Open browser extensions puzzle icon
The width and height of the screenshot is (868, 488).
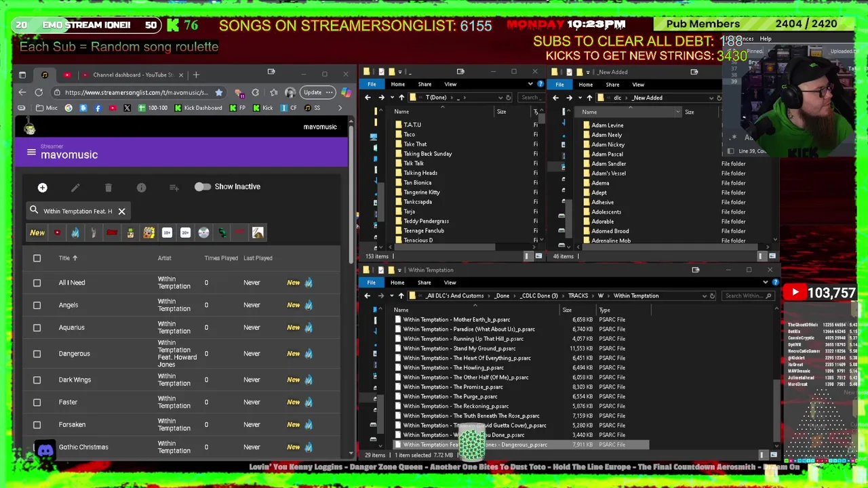(255, 92)
